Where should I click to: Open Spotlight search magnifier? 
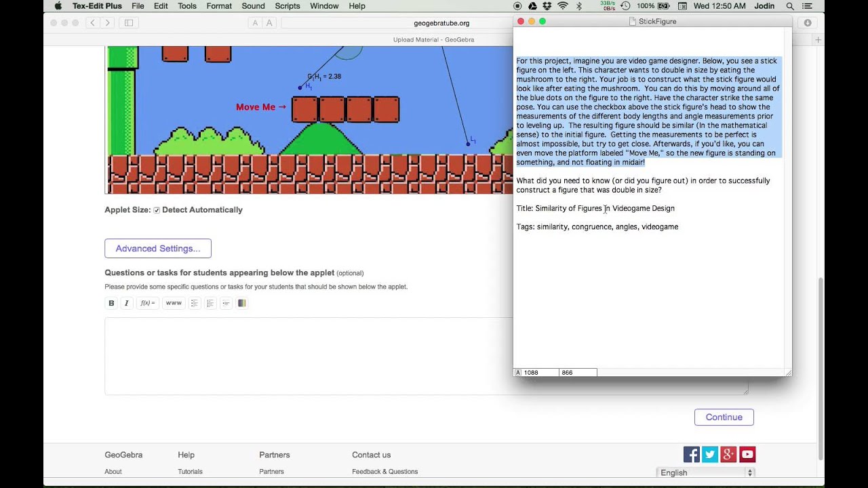pos(790,6)
